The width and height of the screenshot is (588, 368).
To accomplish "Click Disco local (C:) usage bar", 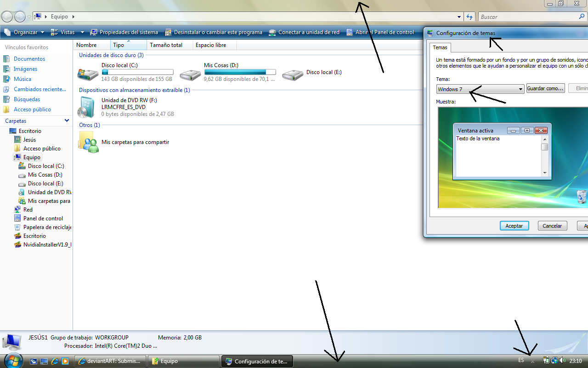I will (137, 72).
